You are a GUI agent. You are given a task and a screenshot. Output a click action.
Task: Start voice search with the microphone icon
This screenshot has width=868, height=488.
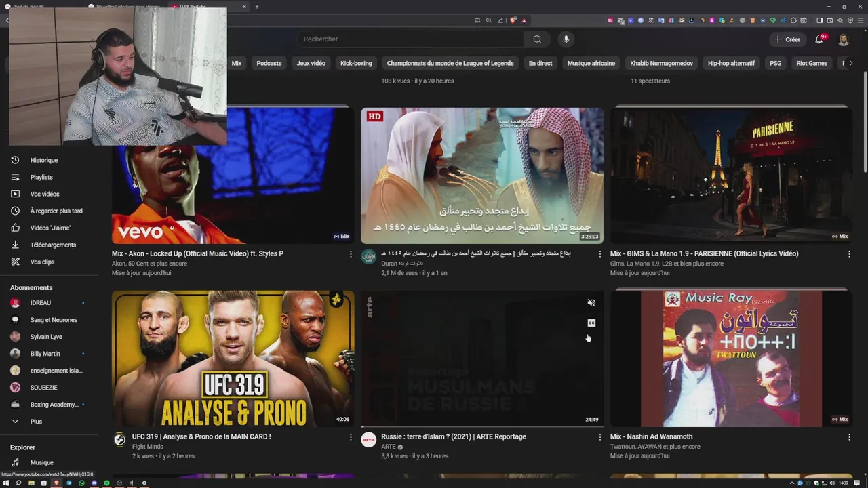pyautogui.click(x=566, y=39)
